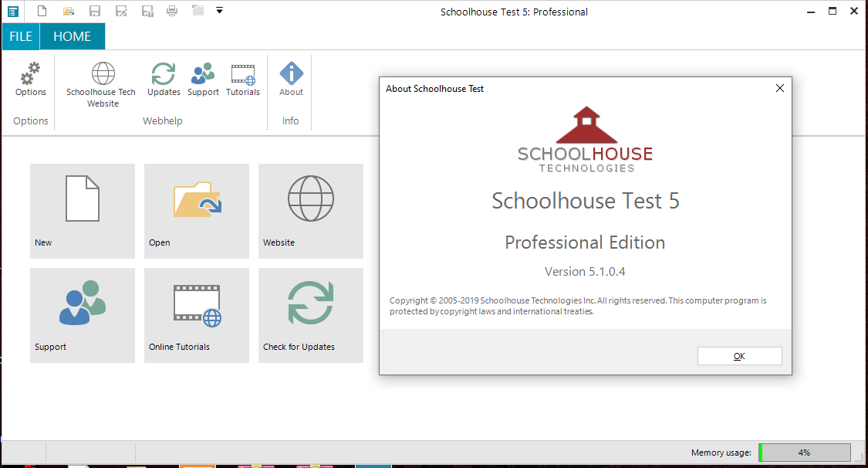
Task: Click the "Professional Edition" heading in the dialog
Action: coord(585,242)
